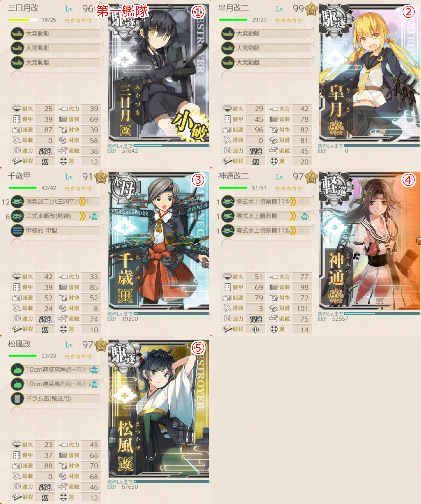This screenshot has width=421, height=504.
Task: Select the 第一艦隊 fleet label
Action: (x=122, y=11)
